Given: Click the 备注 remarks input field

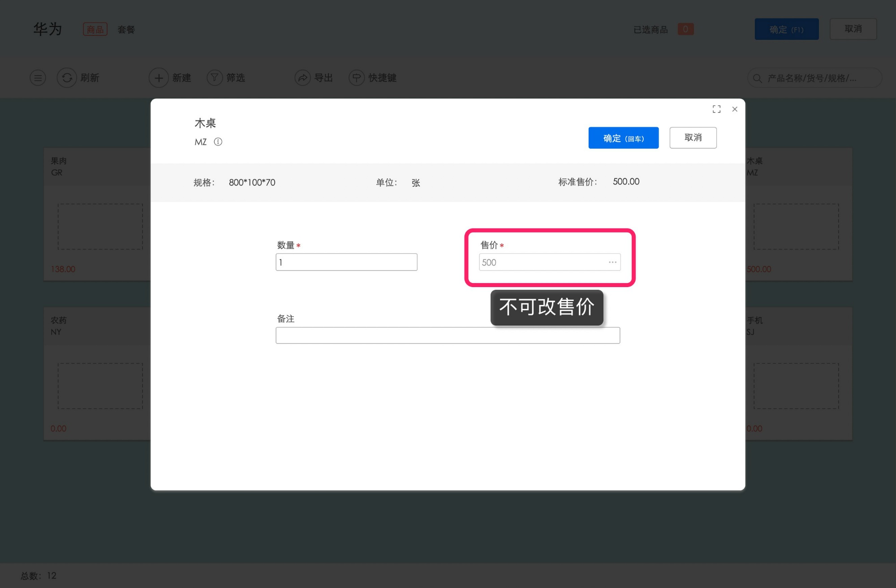Looking at the screenshot, I should point(448,335).
